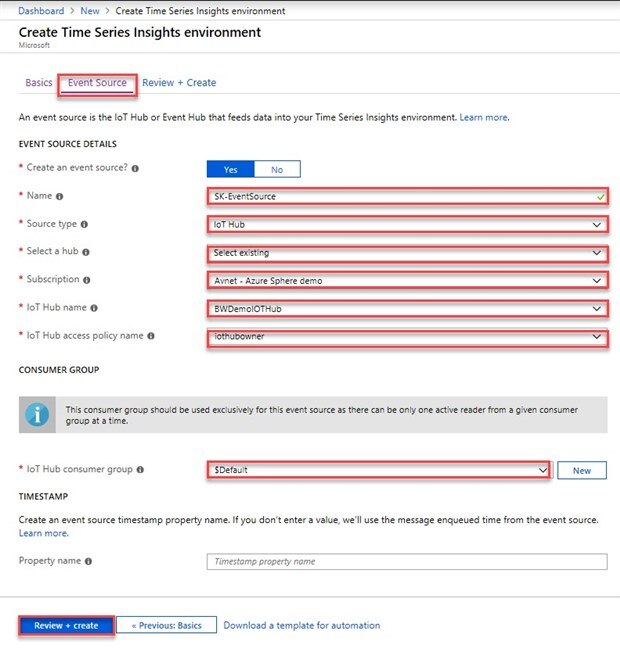Click info icon next to Property name
620x648 pixels.
pyautogui.click(x=89, y=561)
